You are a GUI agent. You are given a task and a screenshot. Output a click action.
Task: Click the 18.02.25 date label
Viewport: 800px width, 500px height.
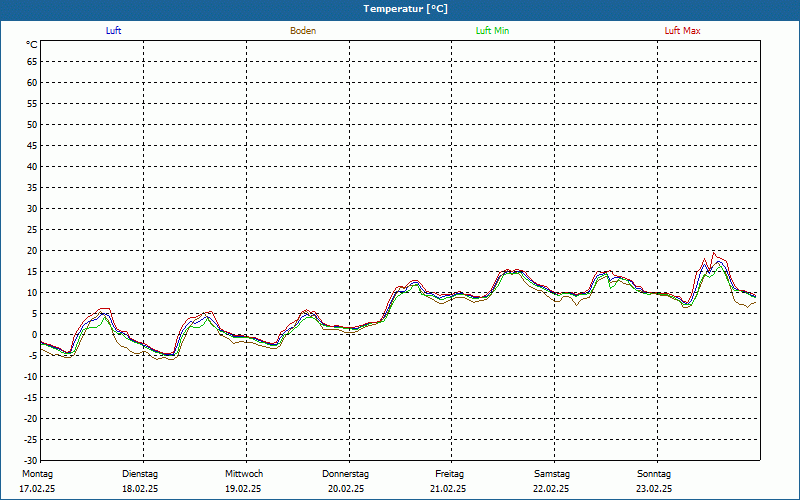pos(140,489)
